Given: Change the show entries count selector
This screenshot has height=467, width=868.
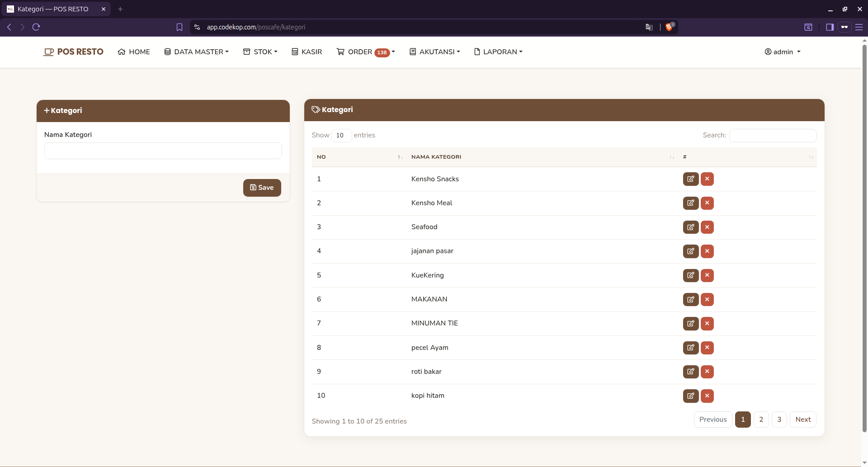Looking at the screenshot, I should click(341, 135).
